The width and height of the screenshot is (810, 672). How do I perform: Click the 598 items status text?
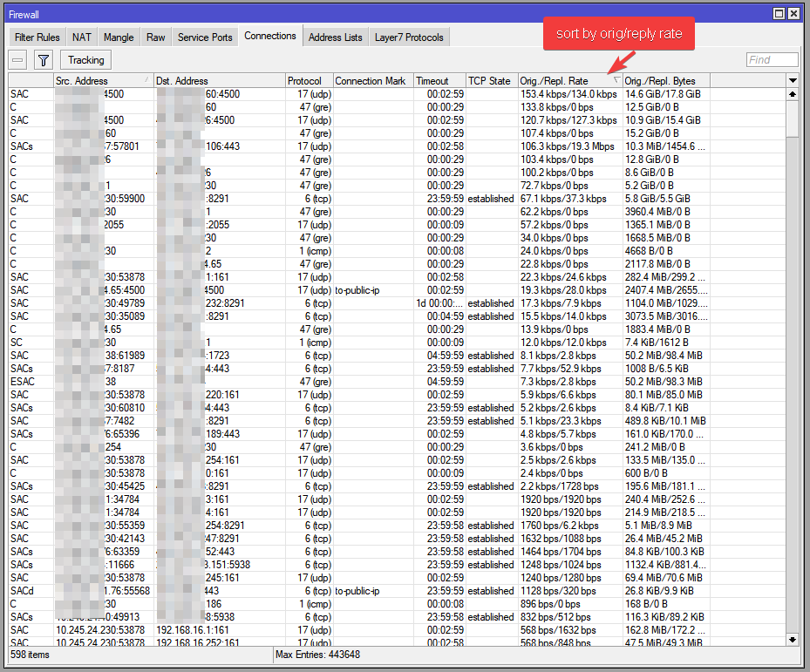pyautogui.click(x=30, y=655)
